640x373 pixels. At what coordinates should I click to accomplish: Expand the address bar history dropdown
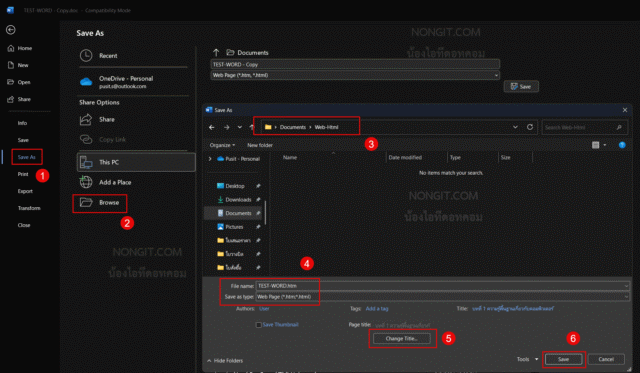pyautogui.click(x=515, y=127)
